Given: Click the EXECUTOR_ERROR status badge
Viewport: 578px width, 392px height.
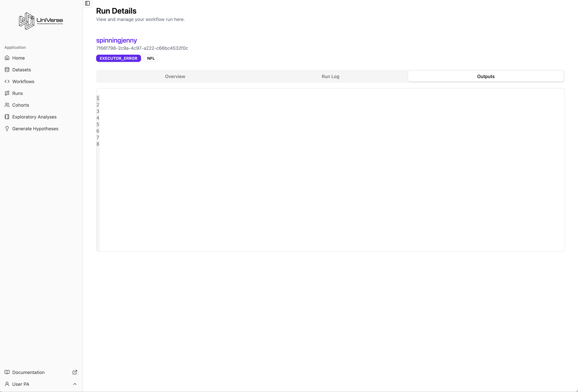Looking at the screenshot, I should (x=118, y=58).
